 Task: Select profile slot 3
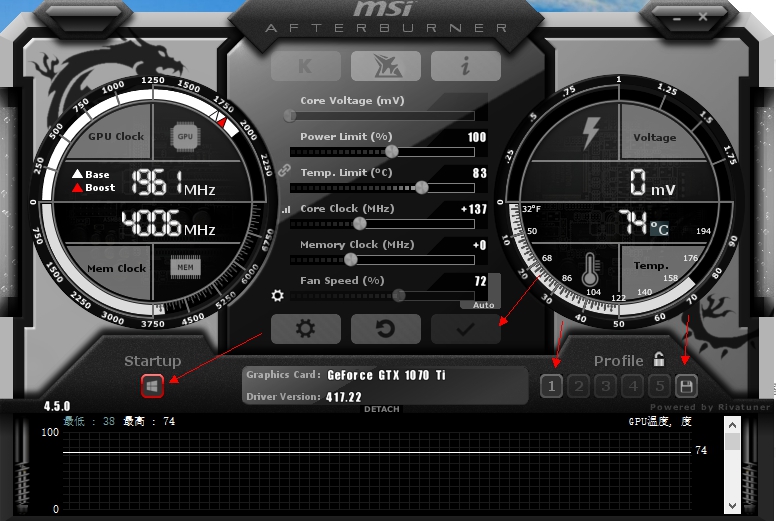(x=605, y=386)
